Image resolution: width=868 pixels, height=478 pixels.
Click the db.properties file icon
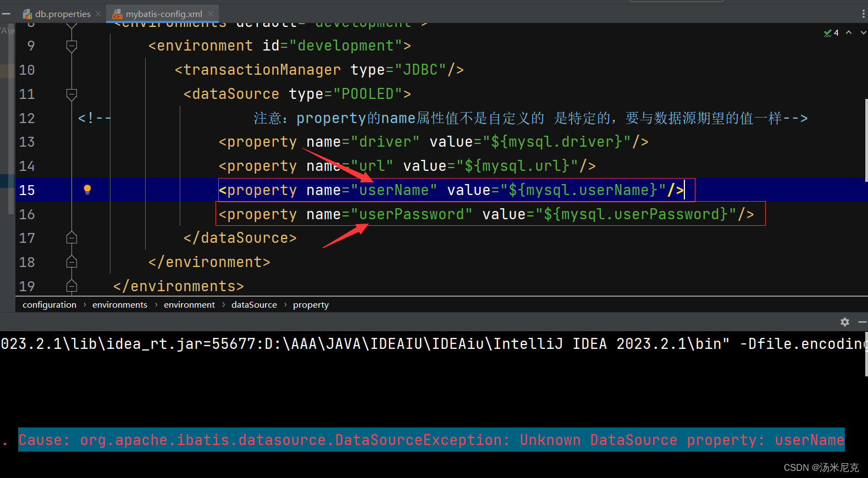27,14
